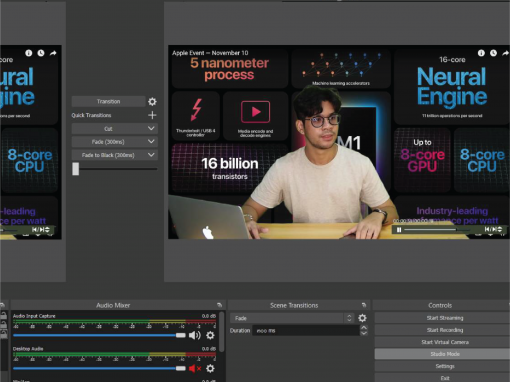Open Desktop Audio settings gear
The height and width of the screenshot is (382, 510).
[210, 368]
